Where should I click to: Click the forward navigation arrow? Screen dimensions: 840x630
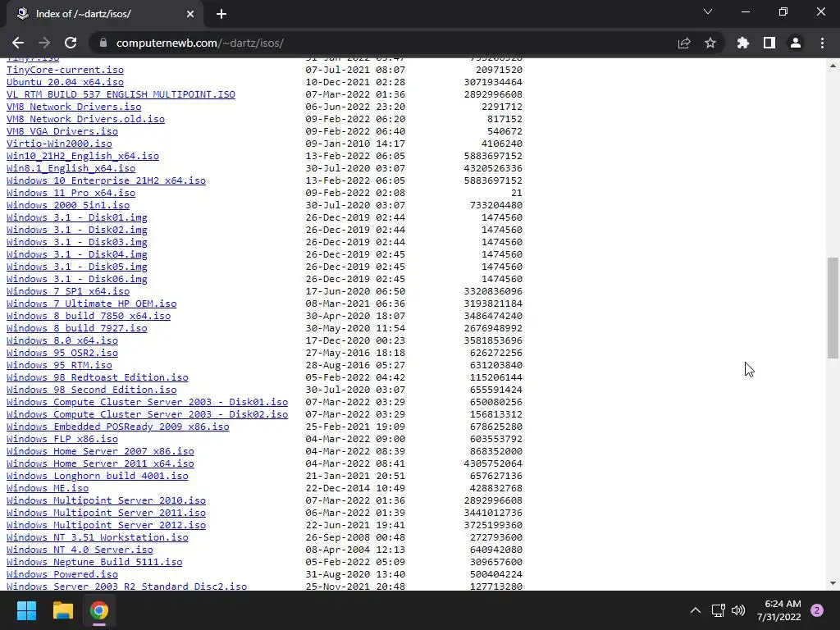point(44,43)
